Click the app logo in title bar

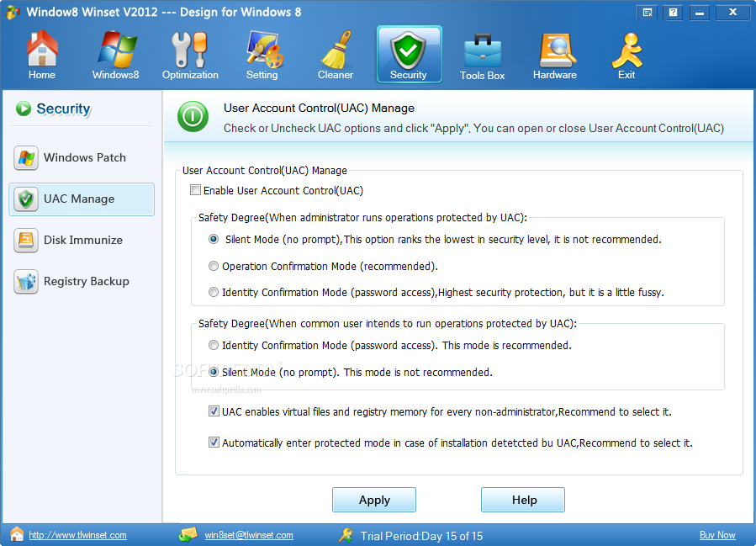tap(13, 12)
